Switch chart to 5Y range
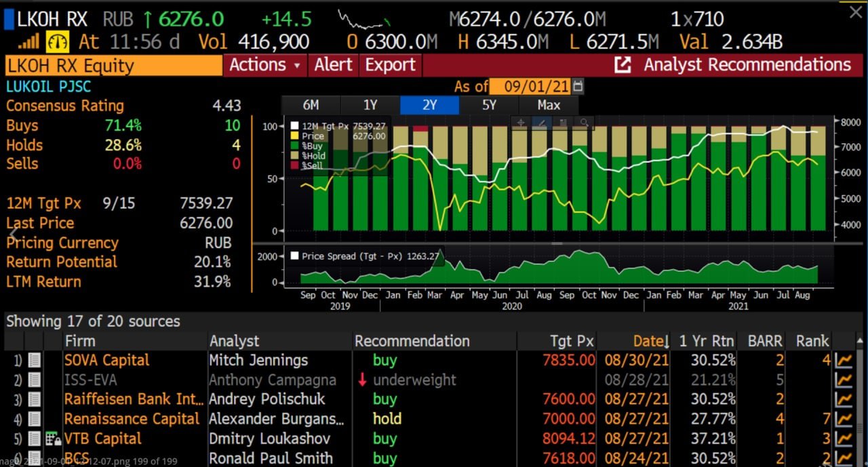This screenshot has height=467, width=868. (490, 105)
